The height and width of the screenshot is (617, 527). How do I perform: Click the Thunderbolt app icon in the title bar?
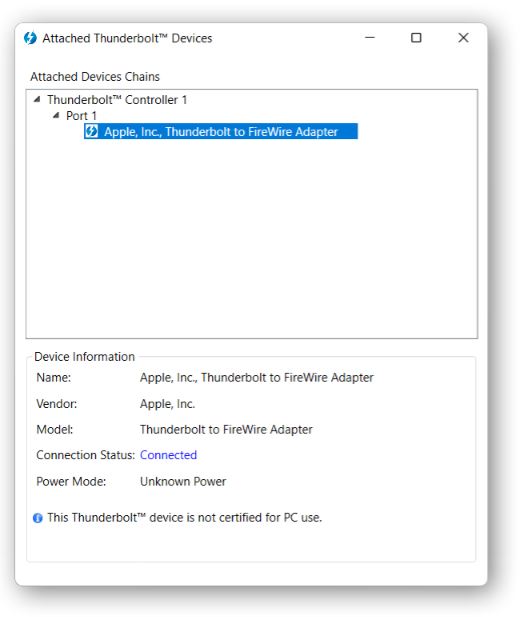[30, 38]
